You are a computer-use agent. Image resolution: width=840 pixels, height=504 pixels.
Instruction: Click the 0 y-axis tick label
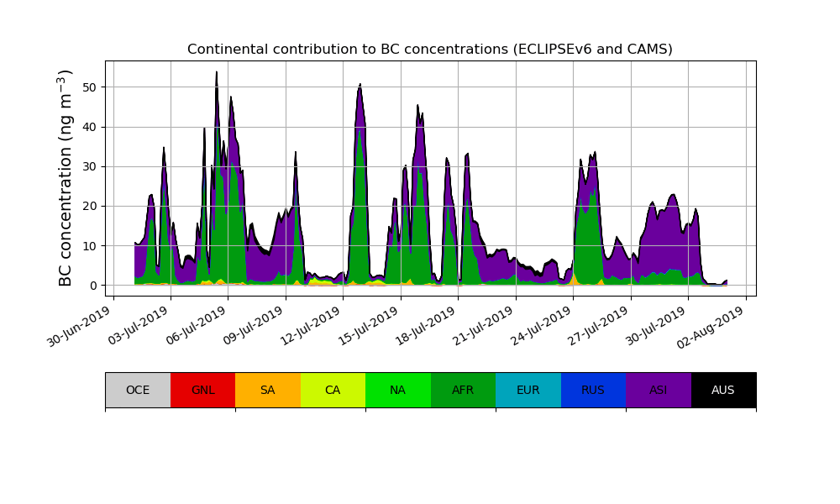(x=92, y=286)
